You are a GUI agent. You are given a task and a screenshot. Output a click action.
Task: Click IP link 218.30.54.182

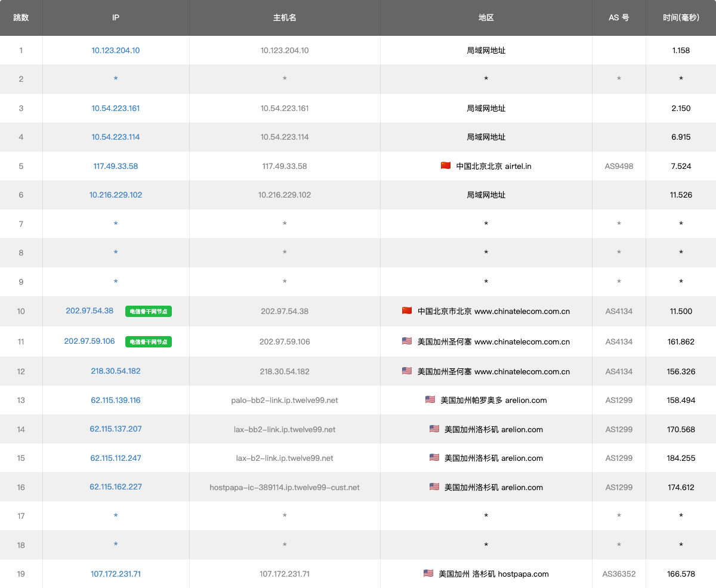pos(116,371)
